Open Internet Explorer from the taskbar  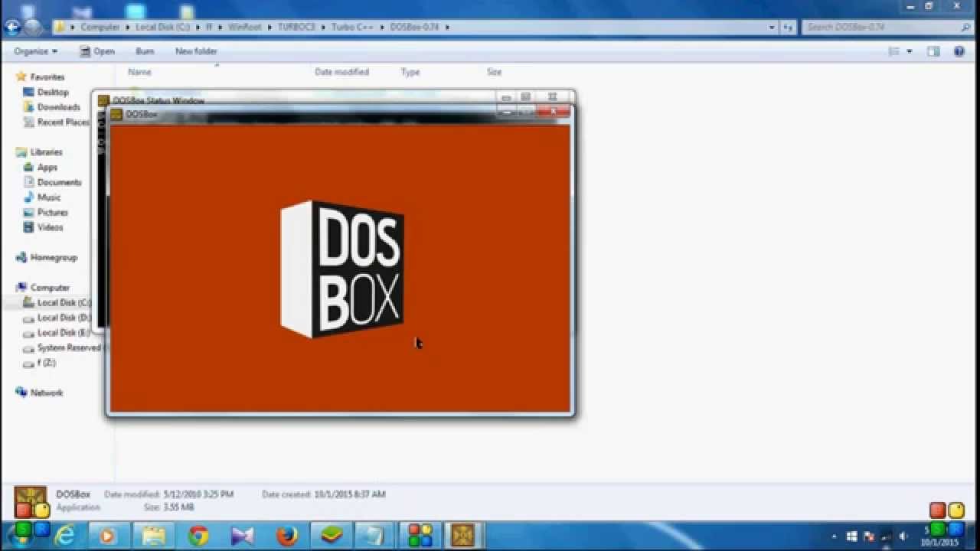pos(65,535)
